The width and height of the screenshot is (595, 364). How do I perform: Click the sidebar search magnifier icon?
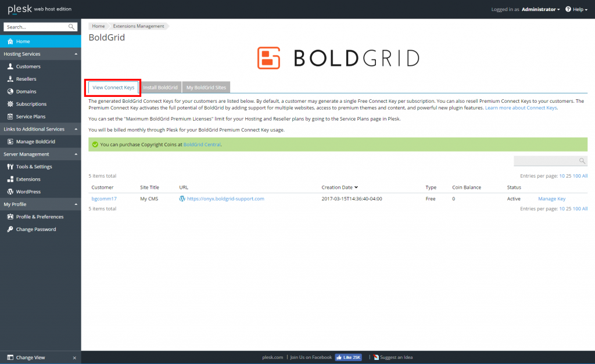pyautogui.click(x=71, y=27)
